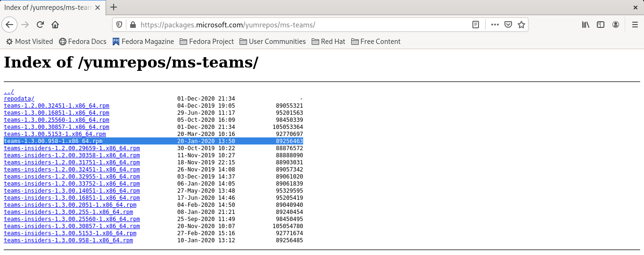Click the date 10-Jan-2020 13:12
This screenshot has width=644, height=255.
tap(206, 240)
